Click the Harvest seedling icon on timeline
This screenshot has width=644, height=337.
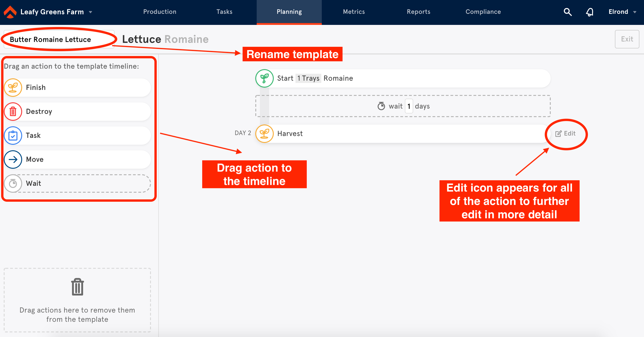[x=264, y=133]
